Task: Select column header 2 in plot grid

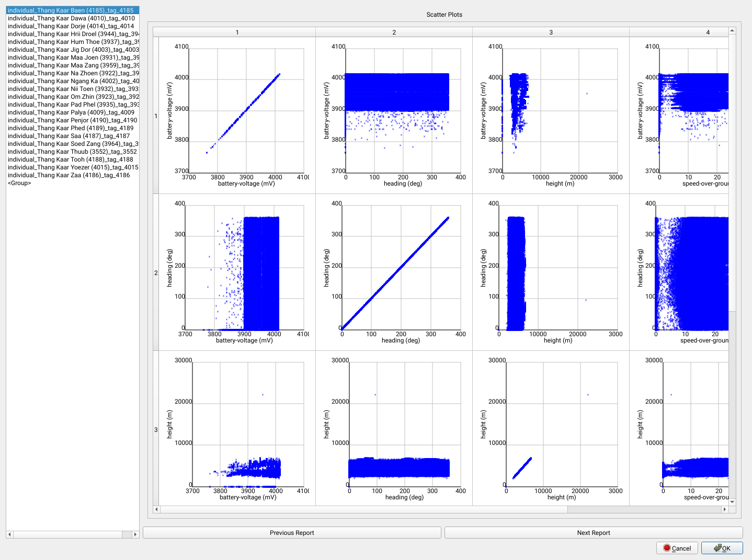Action: pyautogui.click(x=394, y=32)
